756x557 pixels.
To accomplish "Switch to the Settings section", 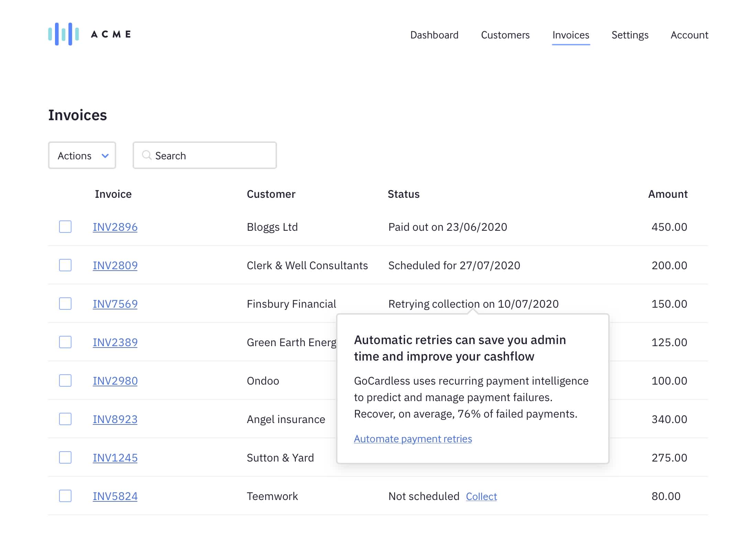I will (x=630, y=35).
